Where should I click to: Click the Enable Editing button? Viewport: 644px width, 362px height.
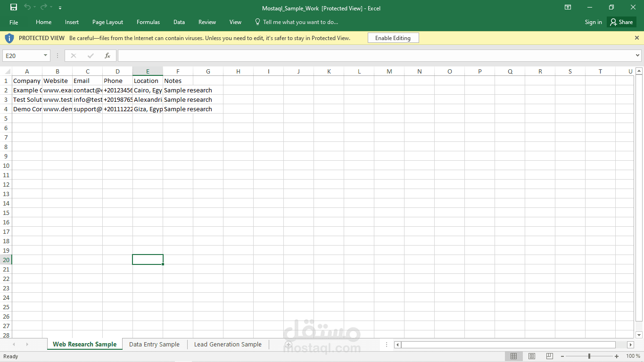[393, 38]
